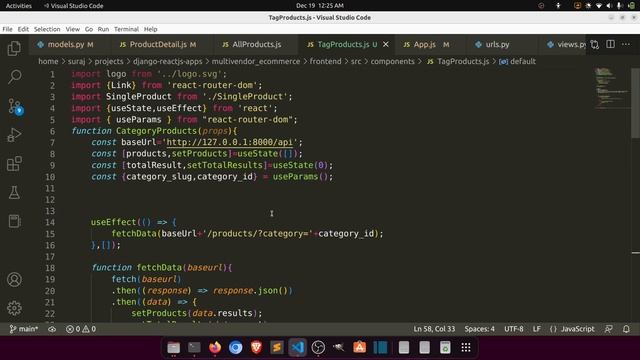Change indentation via Spaces: 4
The width and height of the screenshot is (640, 360).
(x=479, y=329)
